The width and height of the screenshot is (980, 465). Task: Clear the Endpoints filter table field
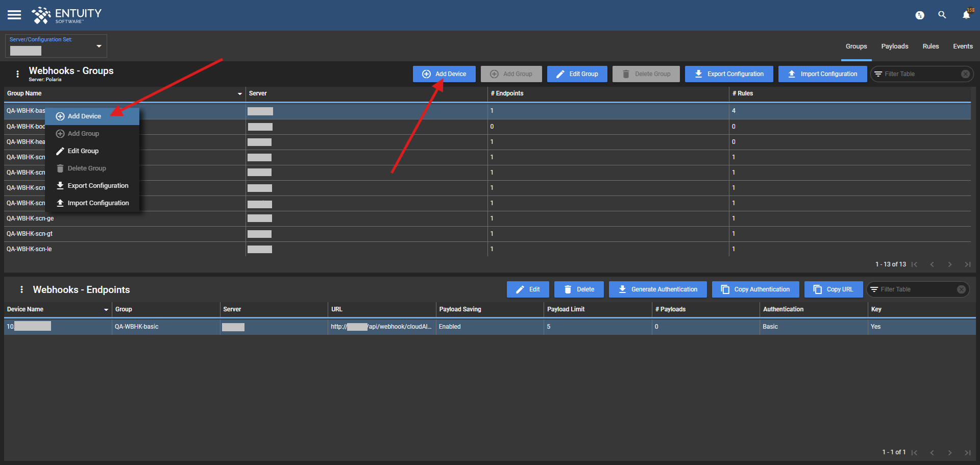(961, 289)
